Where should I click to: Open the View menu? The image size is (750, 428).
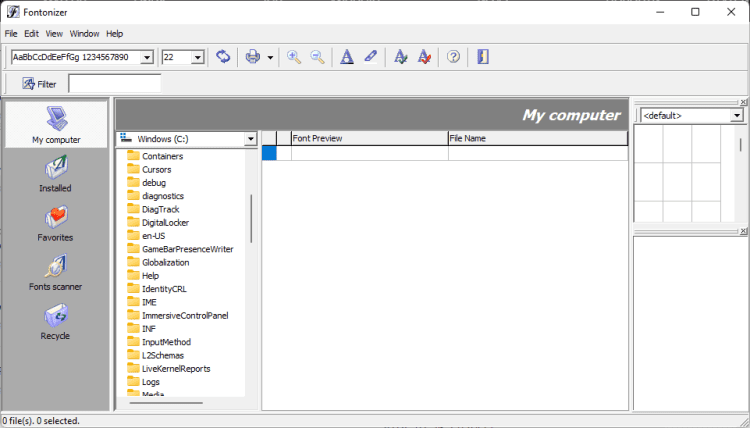[x=54, y=33]
